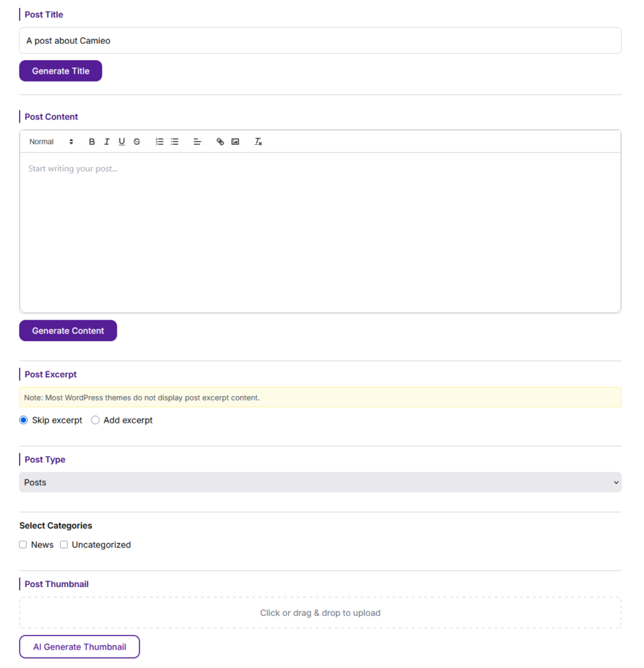Apply italic formatting to post content

[107, 142]
